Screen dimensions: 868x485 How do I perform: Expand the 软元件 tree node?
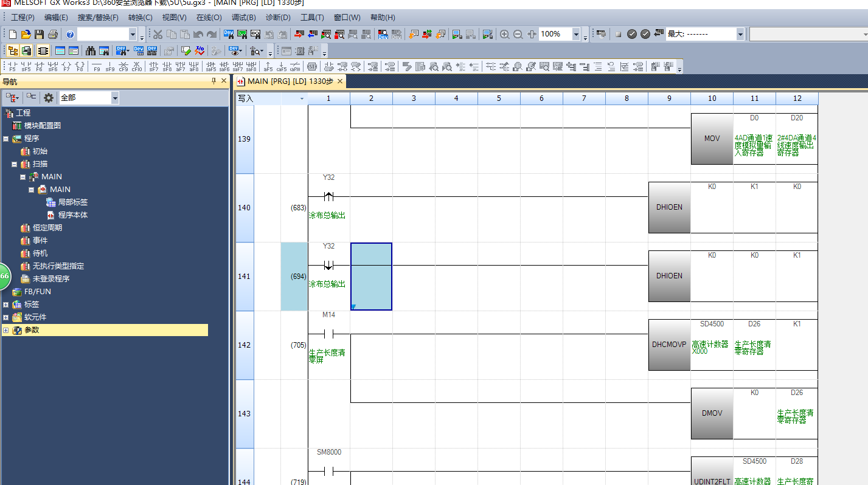click(x=5, y=317)
